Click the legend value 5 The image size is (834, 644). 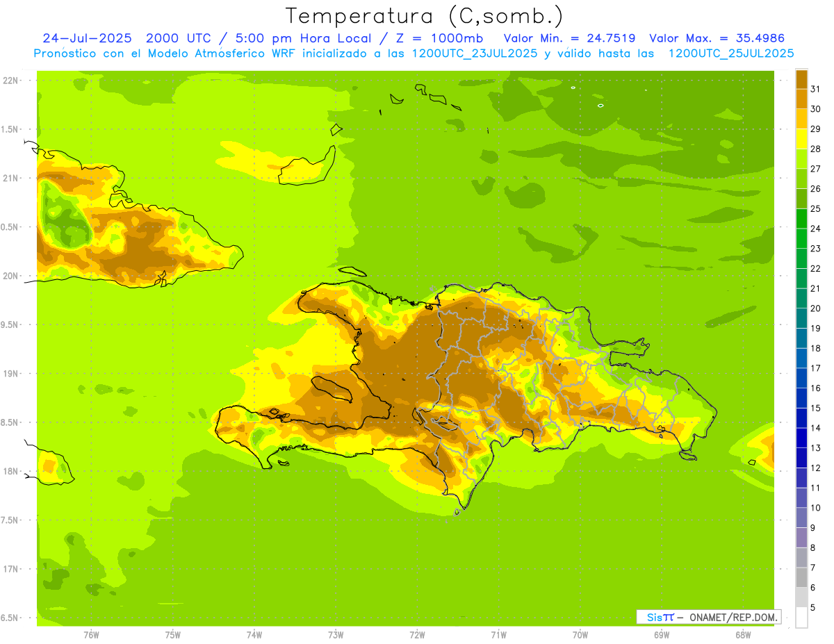pyautogui.click(x=813, y=608)
